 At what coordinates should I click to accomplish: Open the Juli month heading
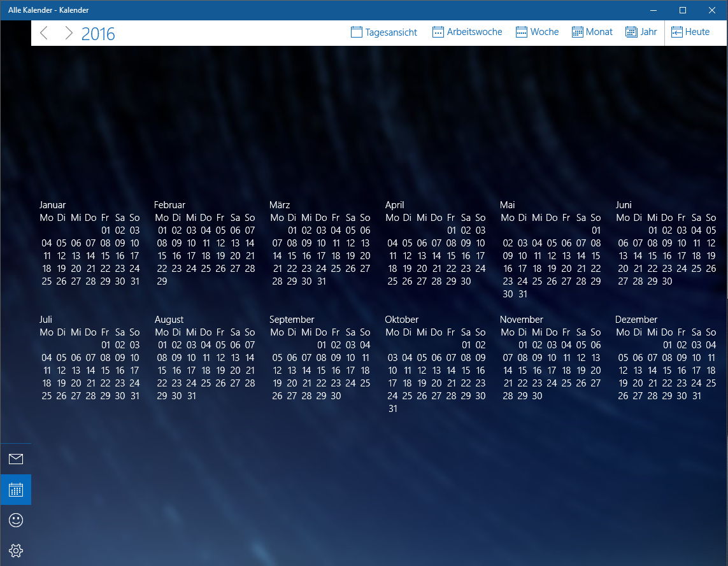click(45, 320)
